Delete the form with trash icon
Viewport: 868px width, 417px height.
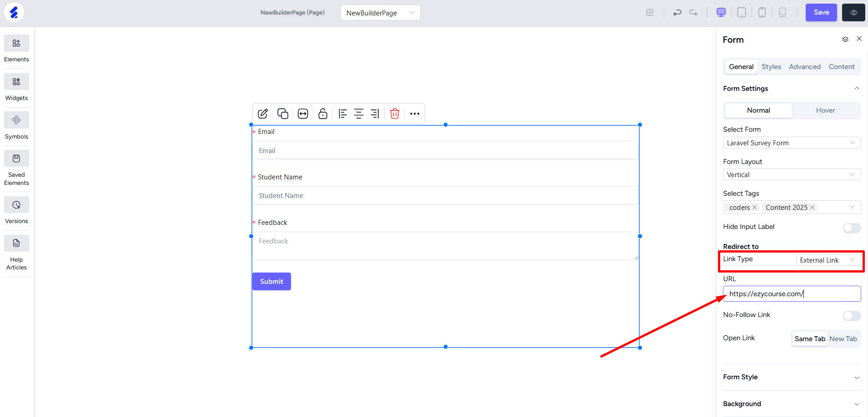coord(395,114)
